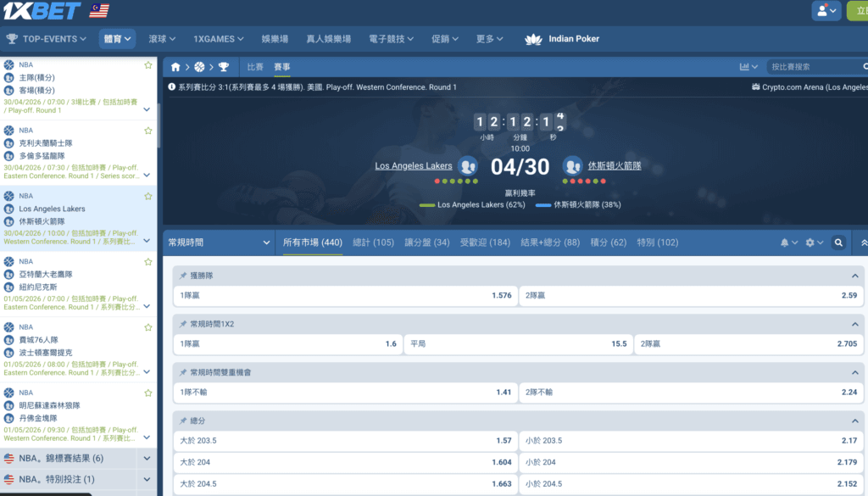The width and height of the screenshot is (868, 496).
Task: Click the basketball breadcrumb icon
Action: pyautogui.click(x=199, y=67)
